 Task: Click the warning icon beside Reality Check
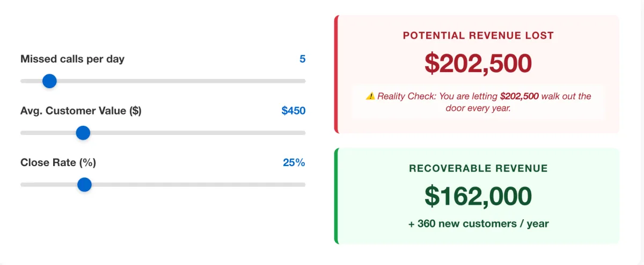[x=370, y=96]
